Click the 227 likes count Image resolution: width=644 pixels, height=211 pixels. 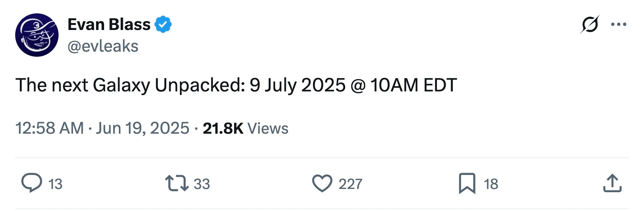(x=350, y=184)
